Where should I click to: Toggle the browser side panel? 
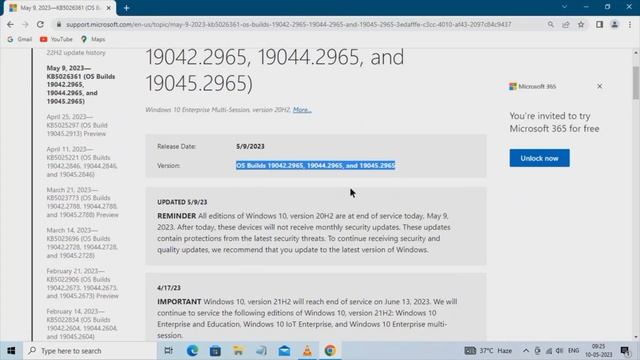click(x=599, y=24)
